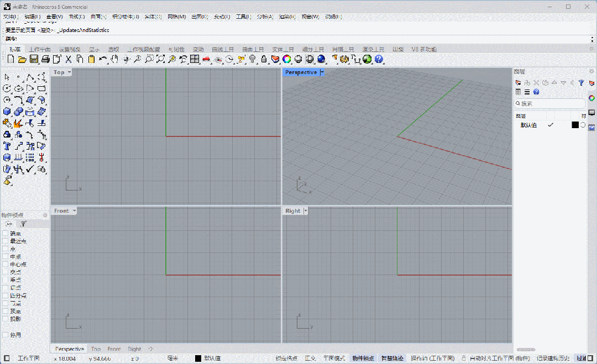Toggle 记录建构历史 in status bar

click(x=553, y=358)
